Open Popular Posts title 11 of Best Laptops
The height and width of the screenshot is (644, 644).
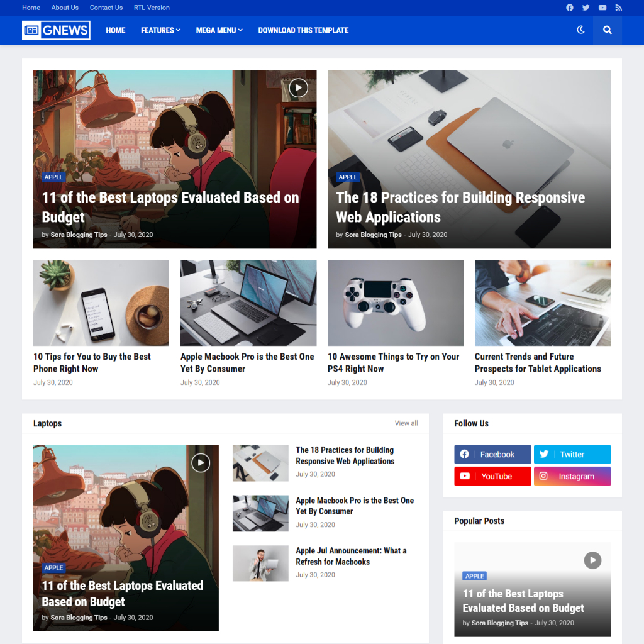(523, 601)
